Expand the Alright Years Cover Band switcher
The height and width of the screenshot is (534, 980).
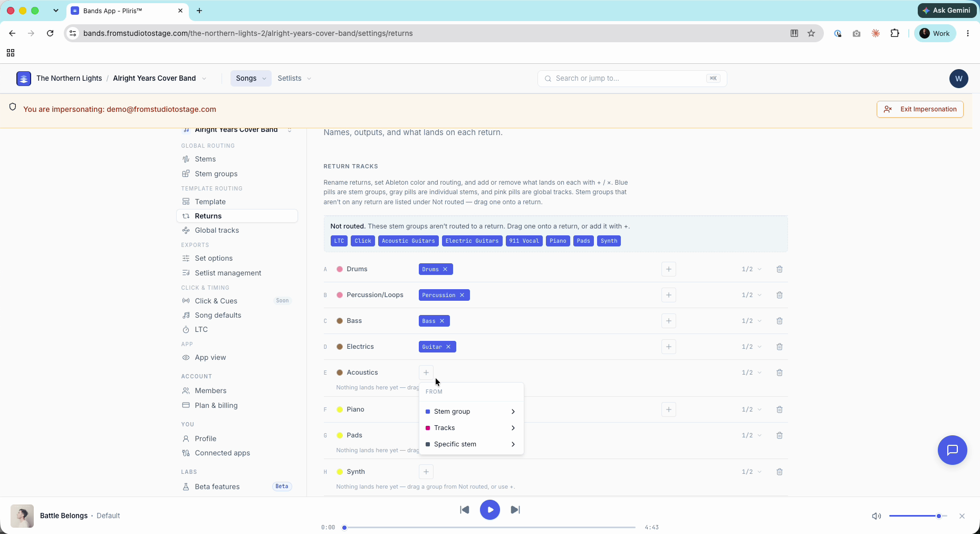coord(204,79)
